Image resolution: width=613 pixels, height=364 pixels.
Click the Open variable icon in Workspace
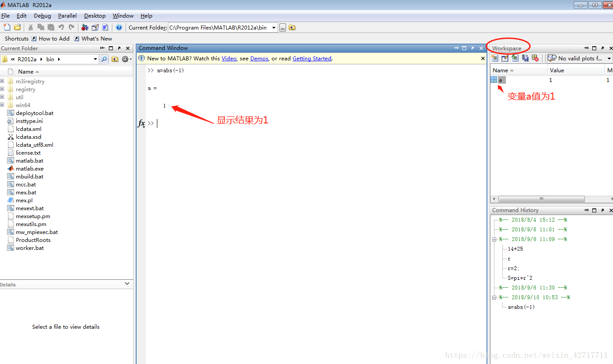pos(505,58)
